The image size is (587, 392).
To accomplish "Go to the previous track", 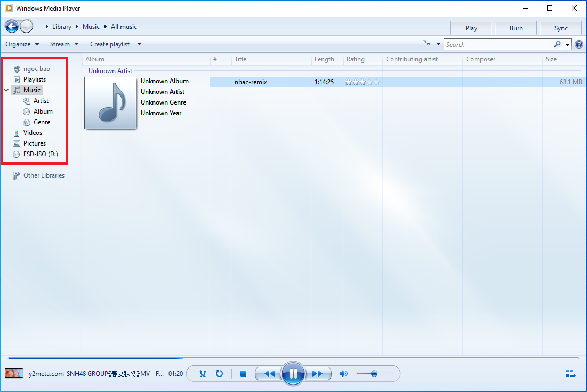I will tap(269, 374).
